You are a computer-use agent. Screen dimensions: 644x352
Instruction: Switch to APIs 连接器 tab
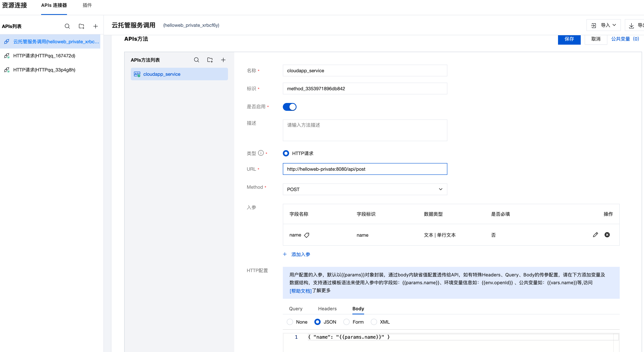[x=54, y=5]
